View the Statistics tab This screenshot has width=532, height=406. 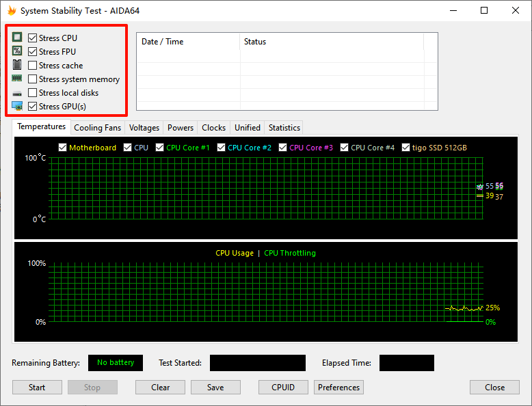click(x=284, y=128)
